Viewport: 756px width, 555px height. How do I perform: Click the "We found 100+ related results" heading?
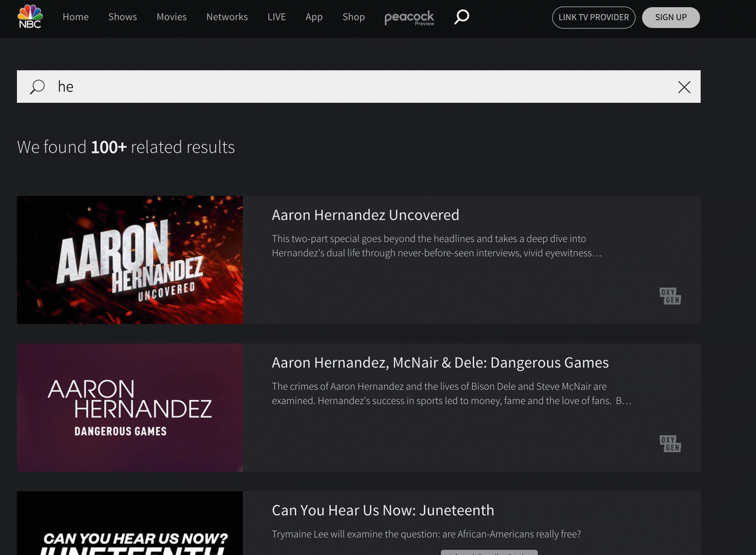click(126, 147)
